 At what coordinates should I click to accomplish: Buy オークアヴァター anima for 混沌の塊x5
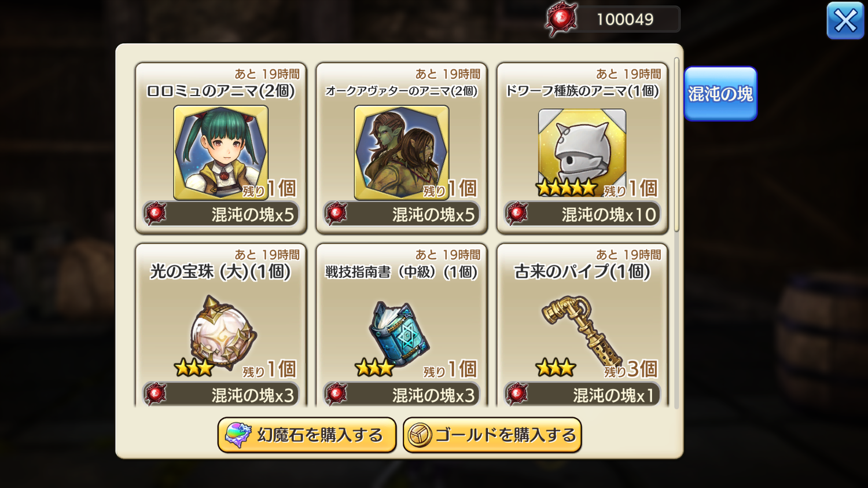point(402,214)
